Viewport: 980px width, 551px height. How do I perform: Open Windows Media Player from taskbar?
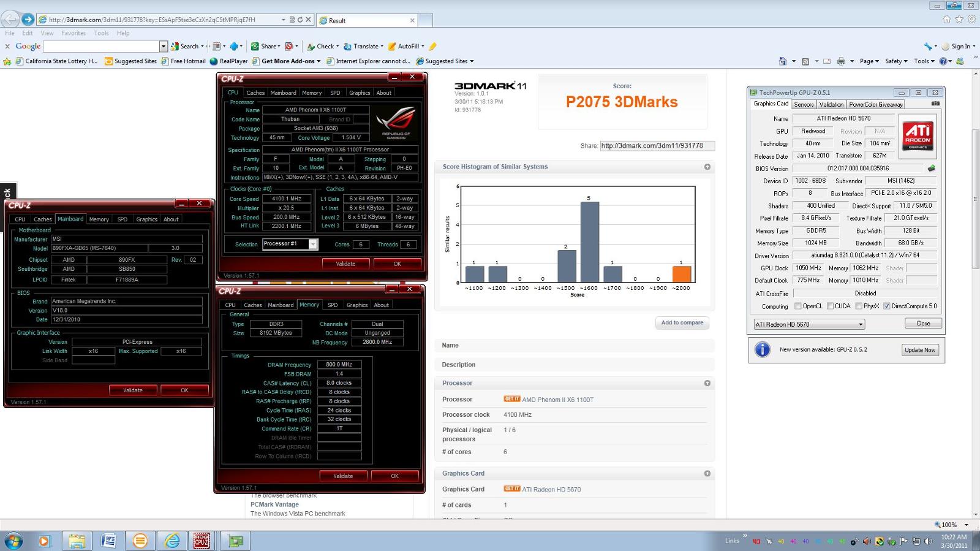43,541
